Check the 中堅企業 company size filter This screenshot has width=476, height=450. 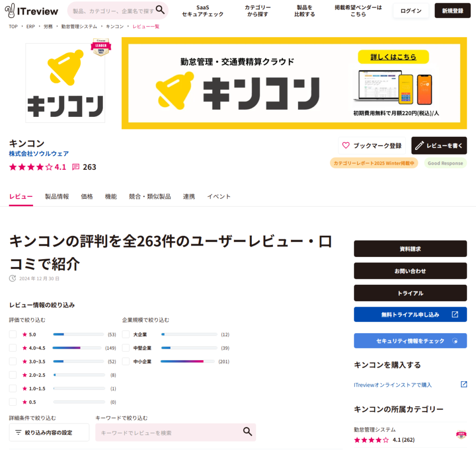pos(126,348)
